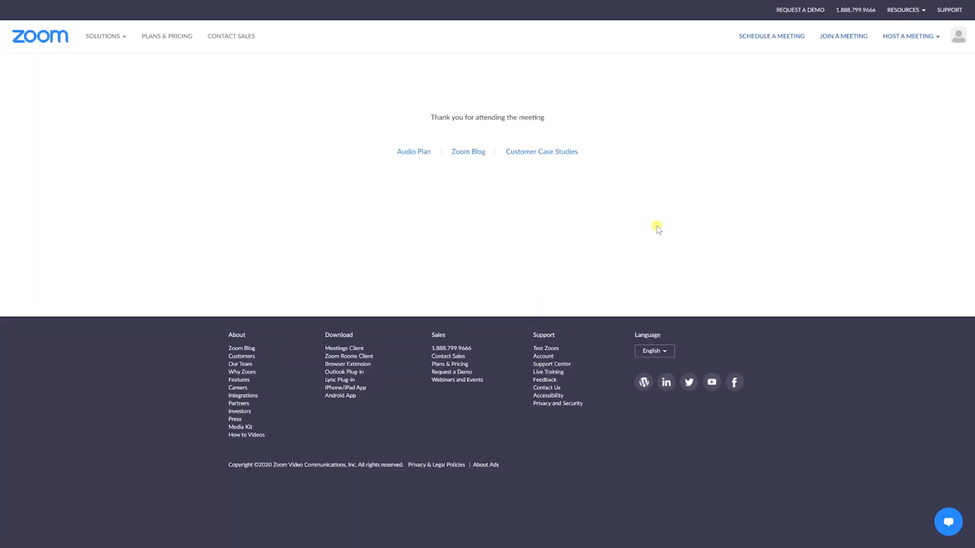Screen dimensions: 975x548
Task: Open the Partners footer link
Action: click(239, 403)
